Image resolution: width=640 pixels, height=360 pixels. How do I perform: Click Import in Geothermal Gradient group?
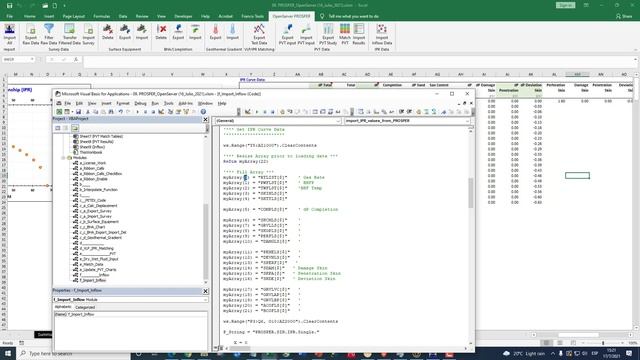coord(233,32)
